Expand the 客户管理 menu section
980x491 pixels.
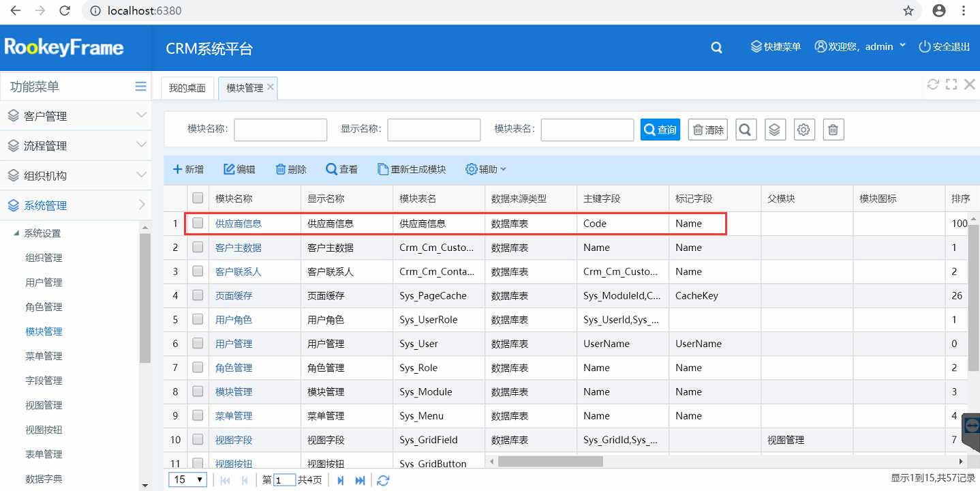click(76, 116)
